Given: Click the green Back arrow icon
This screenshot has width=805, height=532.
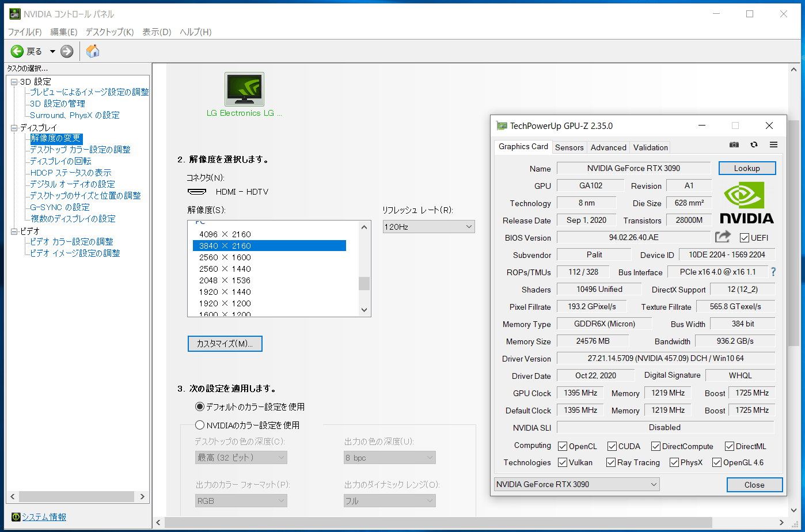Looking at the screenshot, I should point(17,51).
